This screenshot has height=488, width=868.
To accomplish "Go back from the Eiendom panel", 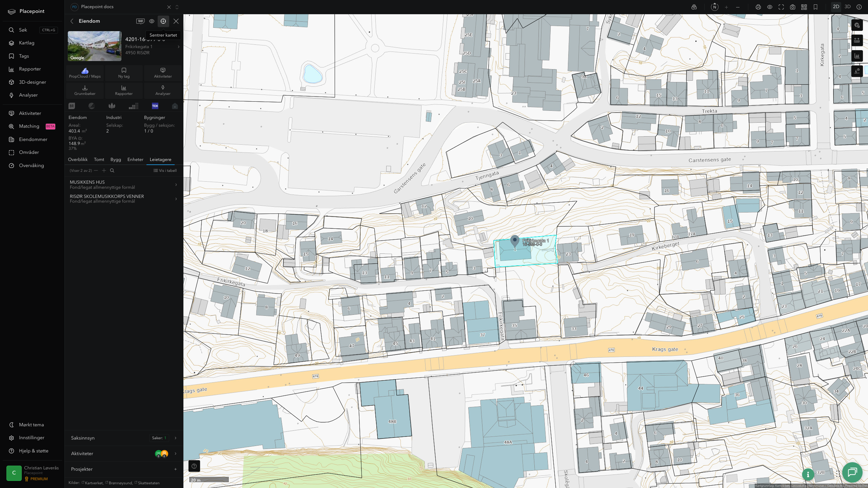I will click(x=72, y=21).
